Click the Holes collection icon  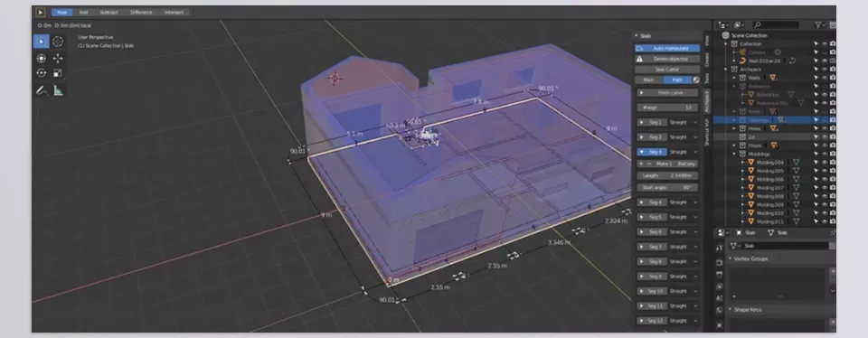pyautogui.click(x=743, y=128)
